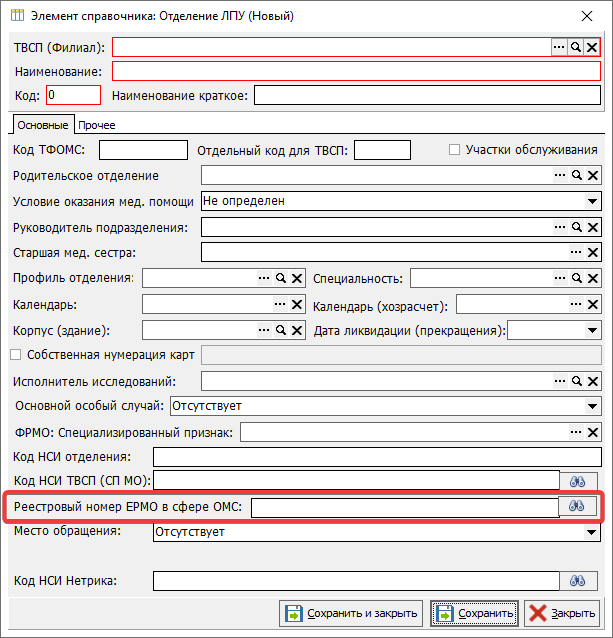Clear the Исполнитель исследований field

(593, 381)
